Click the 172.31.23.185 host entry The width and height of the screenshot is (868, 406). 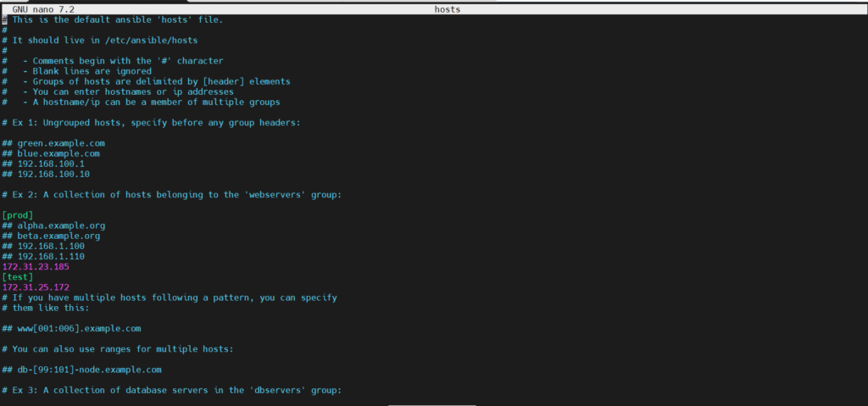36,266
